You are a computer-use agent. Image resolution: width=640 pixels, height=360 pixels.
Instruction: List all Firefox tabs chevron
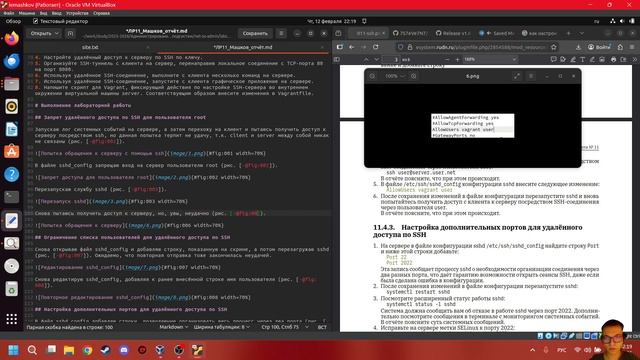582,33
